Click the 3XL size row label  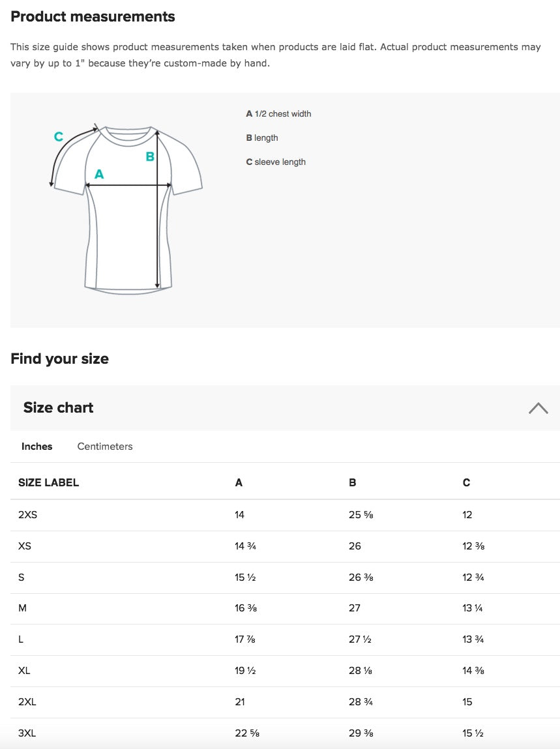(27, 733)
